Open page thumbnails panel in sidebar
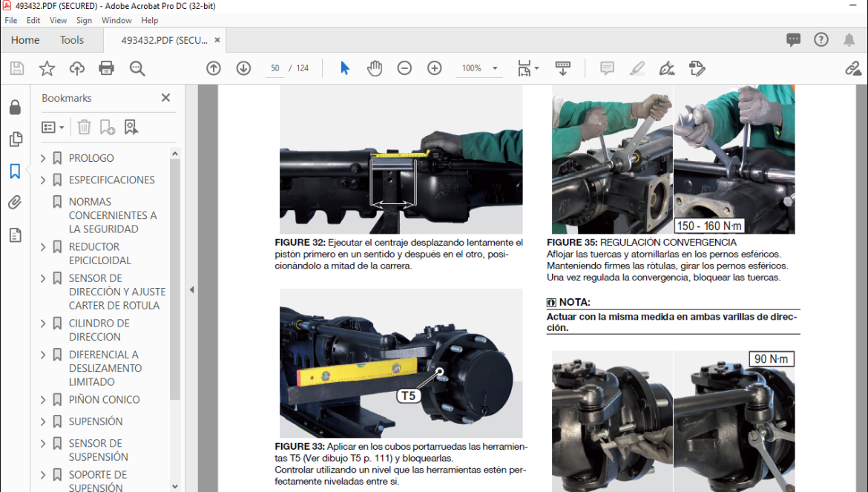The height and width of the screenshot is (492, 868). point(16,139)
